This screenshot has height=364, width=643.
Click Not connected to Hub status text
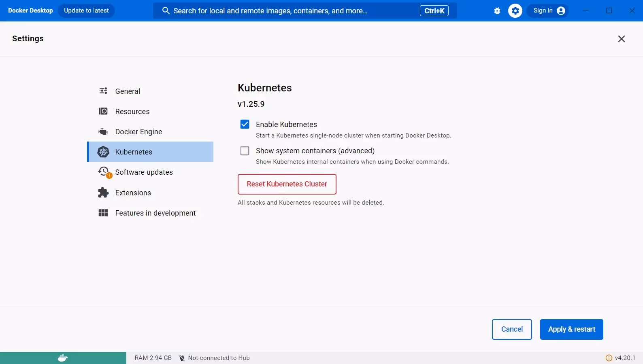click(x=219, y=358)
